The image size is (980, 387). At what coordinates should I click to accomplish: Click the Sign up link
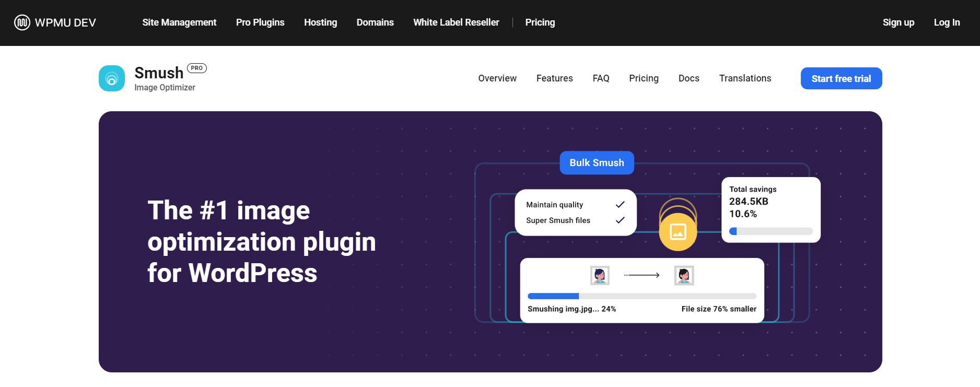click(x=899, y=22)
